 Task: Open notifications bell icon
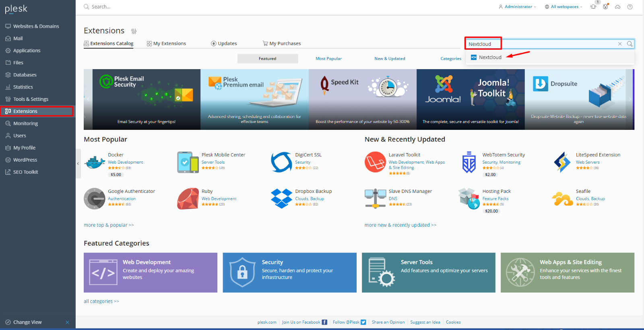click(x=593, y=7)
